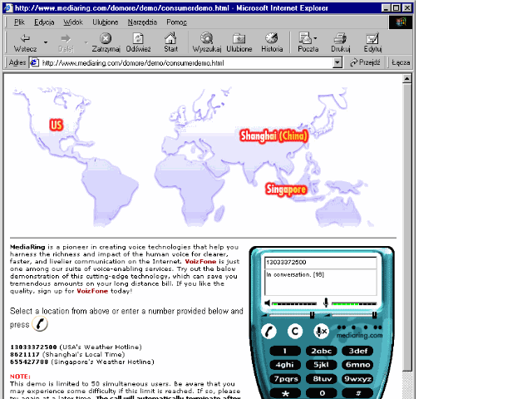Click the In conversation status text
Viewport: 532px width, 399px height.
click(295, 274)
